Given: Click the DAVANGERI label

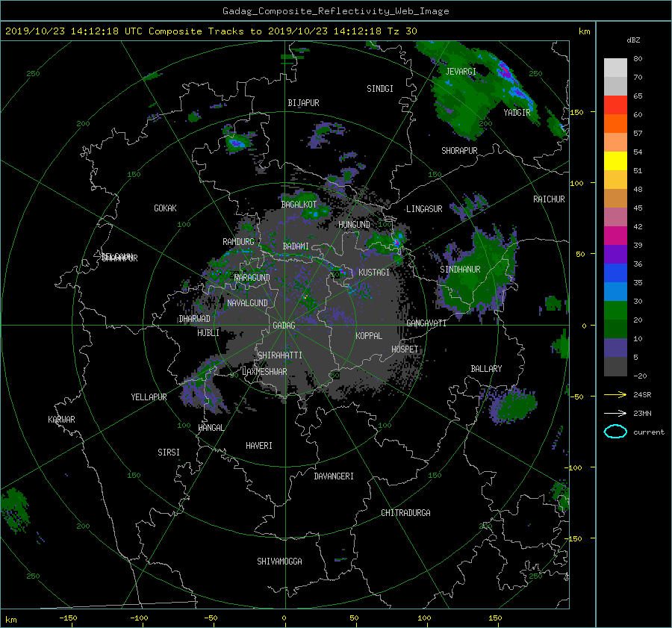Looking at the screenshot, I should click(x=334, y=476).
